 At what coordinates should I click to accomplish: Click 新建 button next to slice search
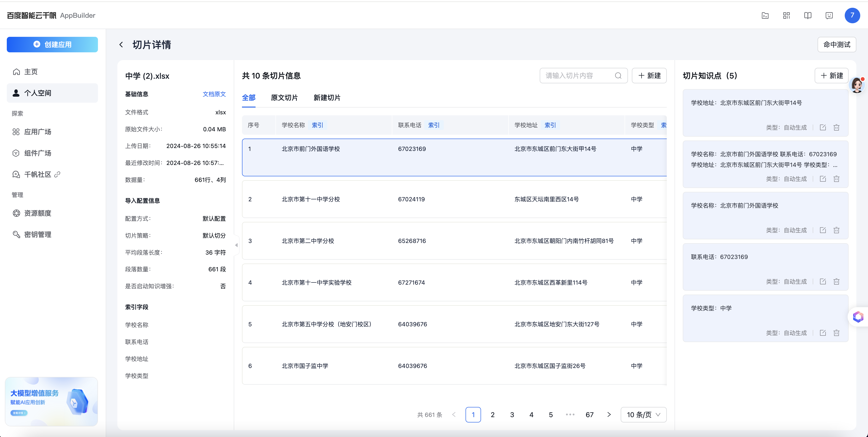(649, 76)
